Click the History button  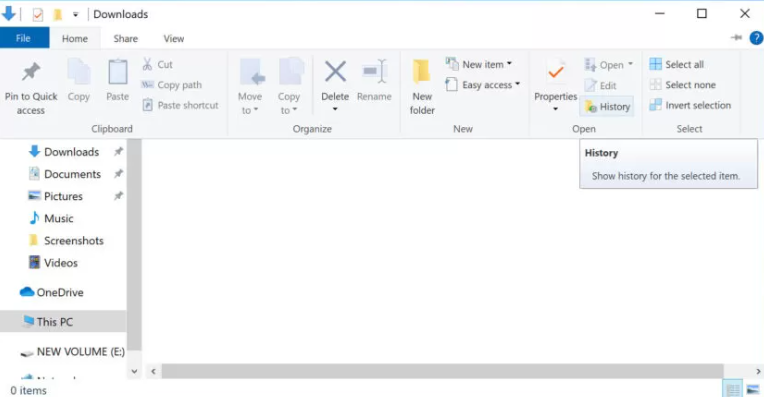[607, 106]
